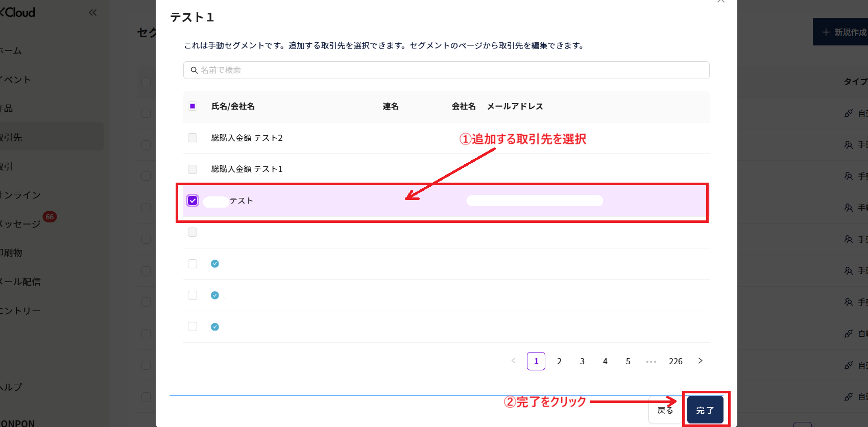Jump to last page 226

click(x=676, y=361)
